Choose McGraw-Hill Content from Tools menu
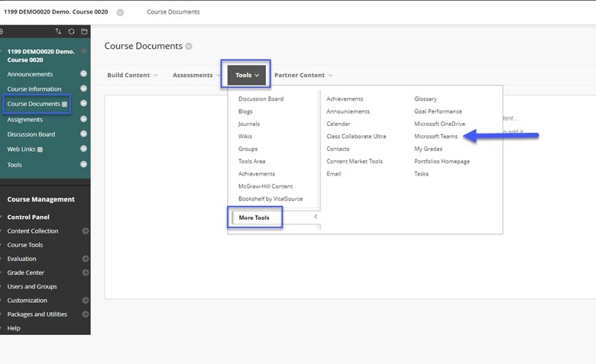The width and height of the screenshot is (596, 364). tap(265, 186)
